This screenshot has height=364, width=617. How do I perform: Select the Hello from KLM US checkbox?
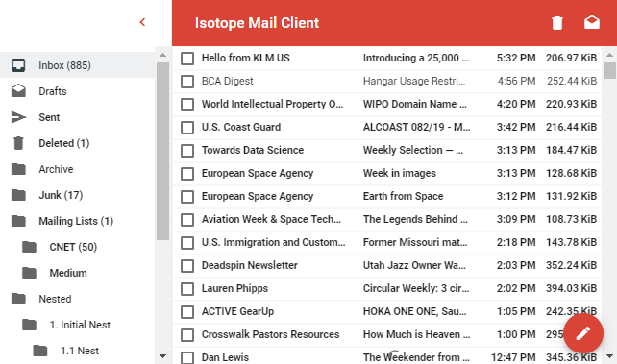(187, 59)
